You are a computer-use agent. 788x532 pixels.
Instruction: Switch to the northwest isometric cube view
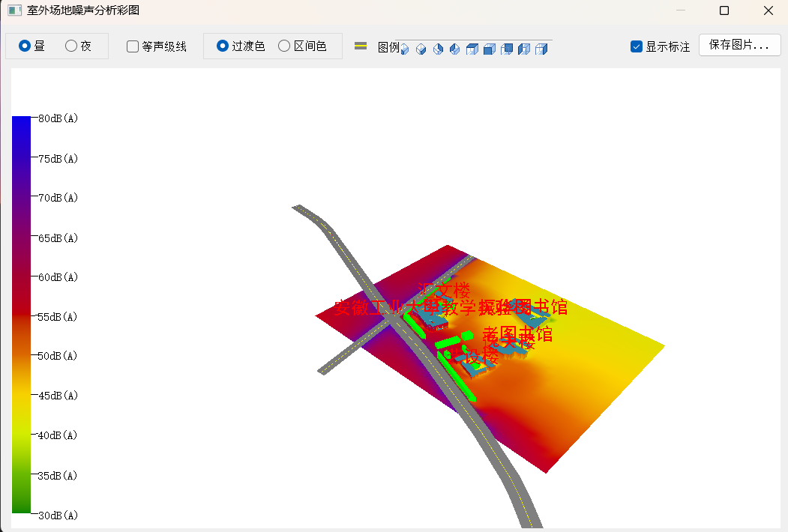[x=455, y=49]
